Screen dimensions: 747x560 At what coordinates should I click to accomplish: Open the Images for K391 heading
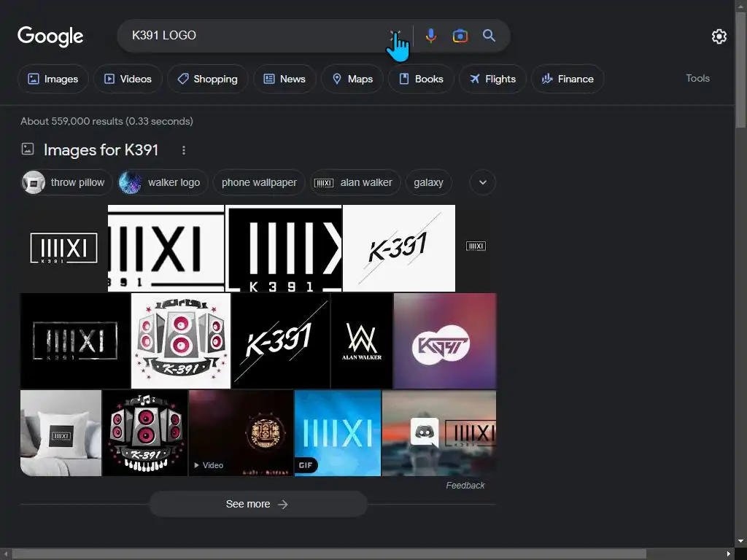click(x=101, y=150)
